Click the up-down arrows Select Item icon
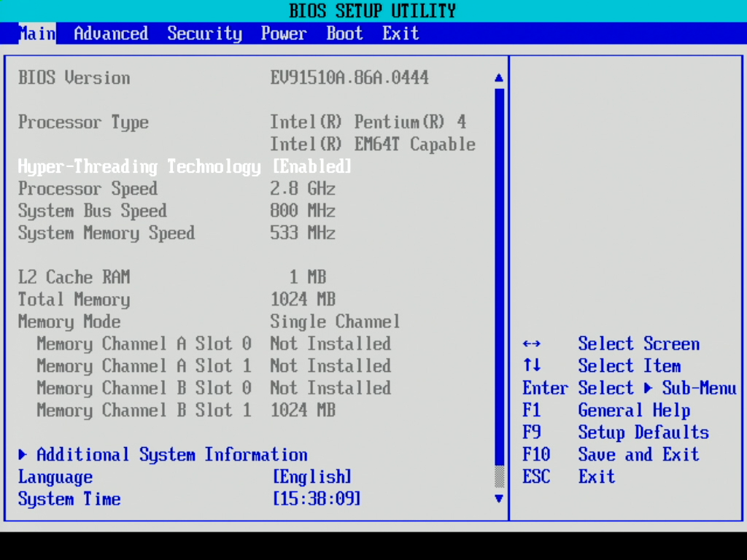Screen dimensions: 747x560 click(532, 366)
